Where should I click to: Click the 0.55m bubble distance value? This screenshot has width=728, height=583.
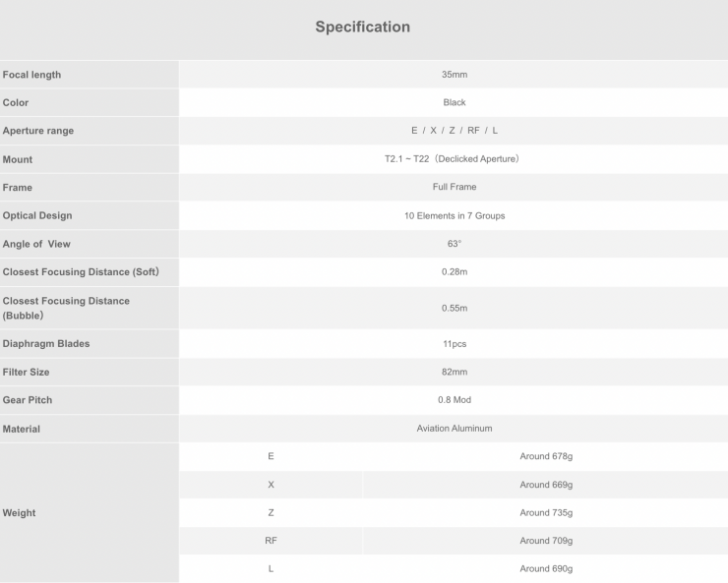pos(454,308)
